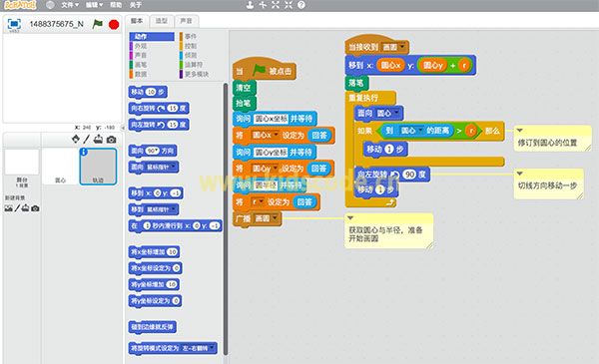The height and width of the screenshot is (364, 599).
Task: Collapse the 切线方向移动一步 comment
Action: coord(519,174)
